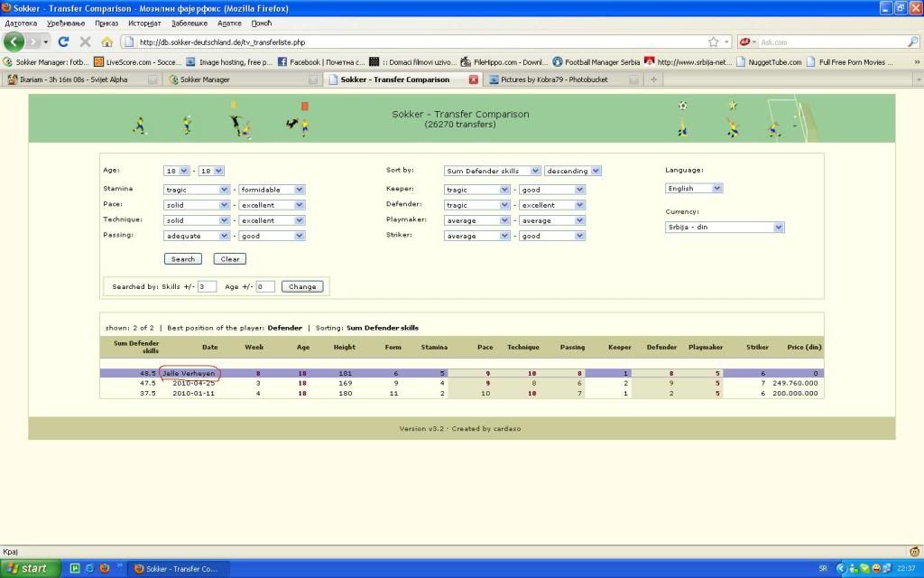Open Keeper maximum dropdown set to good
924x578 pixels.
point(552,190)
